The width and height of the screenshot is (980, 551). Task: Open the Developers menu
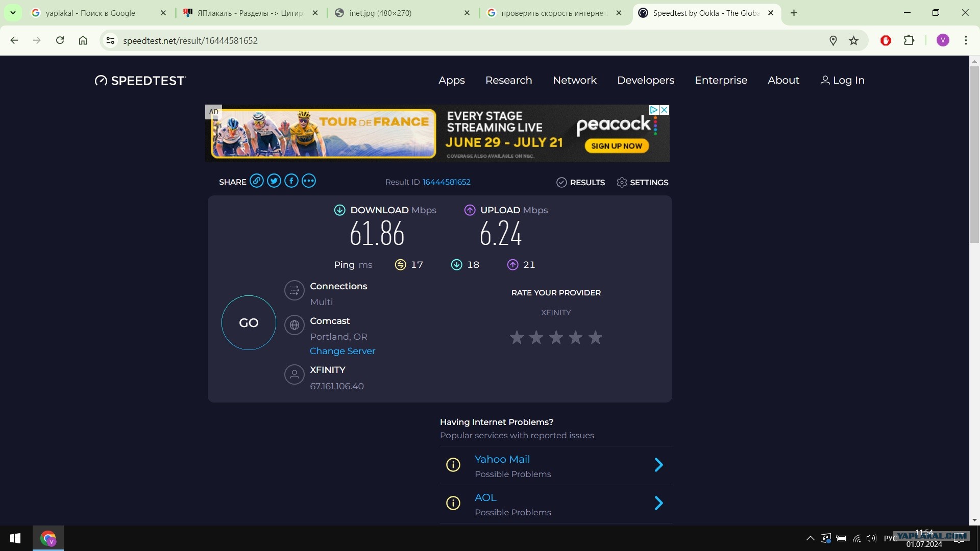click(x=646, y=80)
